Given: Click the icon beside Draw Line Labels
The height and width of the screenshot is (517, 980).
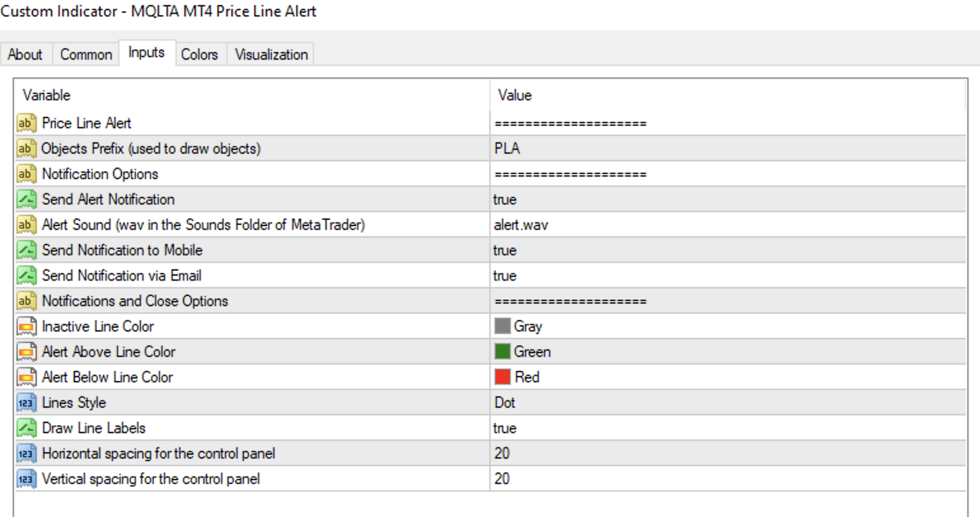Looking at the screenshot, I should coord(26,427).
